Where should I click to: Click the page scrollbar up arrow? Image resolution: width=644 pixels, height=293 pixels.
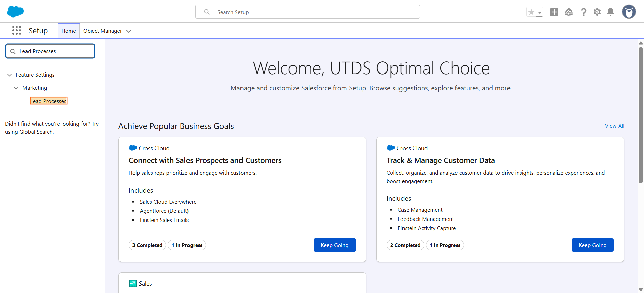pyautogui.click(x=641, y=43)
